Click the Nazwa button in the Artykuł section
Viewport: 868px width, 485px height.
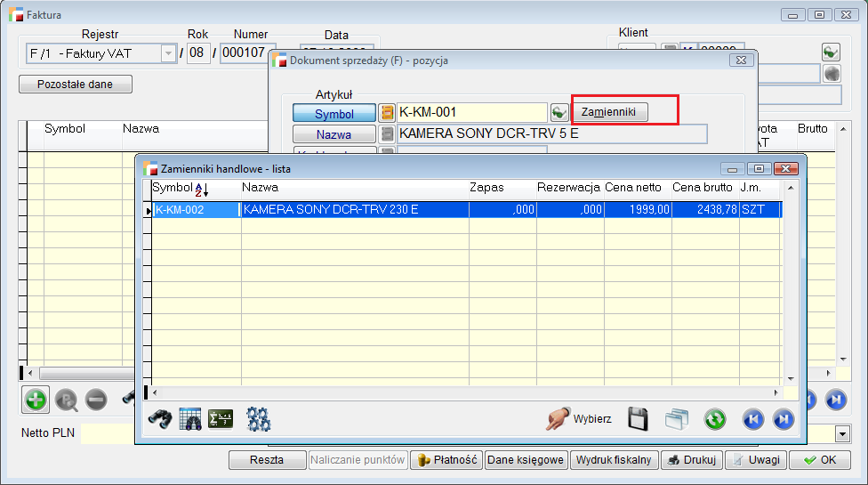334,134
